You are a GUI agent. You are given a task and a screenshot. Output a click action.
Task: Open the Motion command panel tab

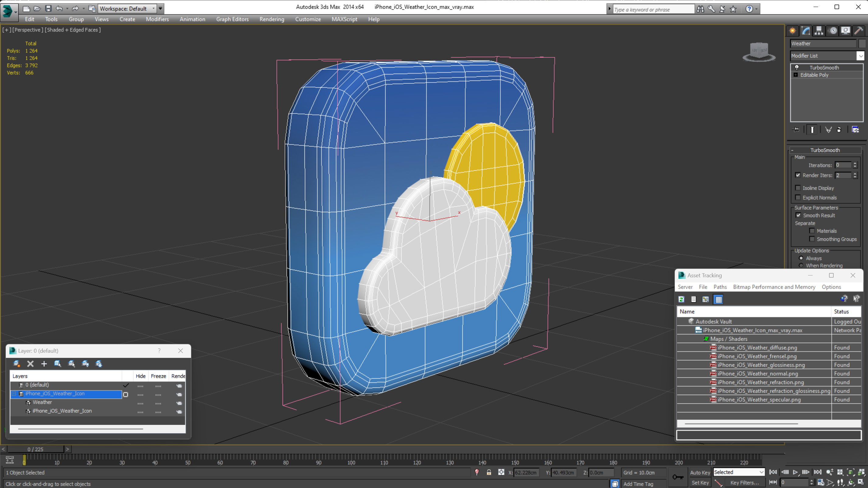[833, 31]
